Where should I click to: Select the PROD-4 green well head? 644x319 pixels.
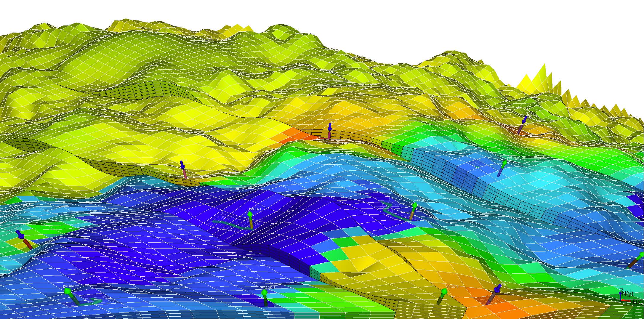[x=444, y=292]
